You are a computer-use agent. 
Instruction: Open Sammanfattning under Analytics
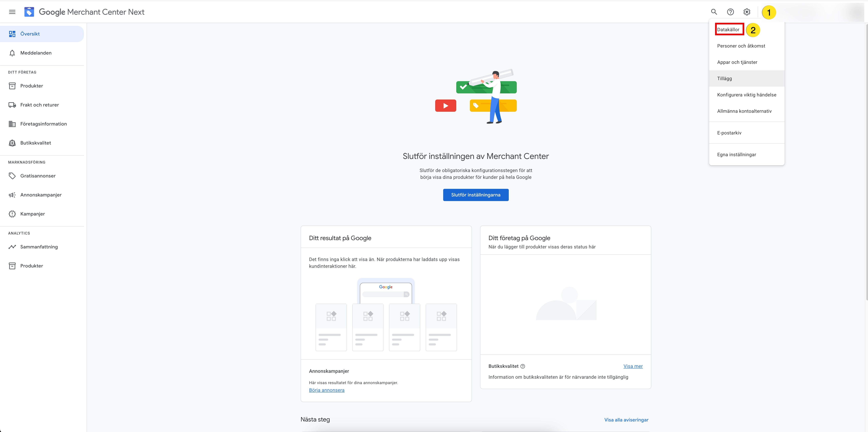pyautogui.click(x=39, y=247)
